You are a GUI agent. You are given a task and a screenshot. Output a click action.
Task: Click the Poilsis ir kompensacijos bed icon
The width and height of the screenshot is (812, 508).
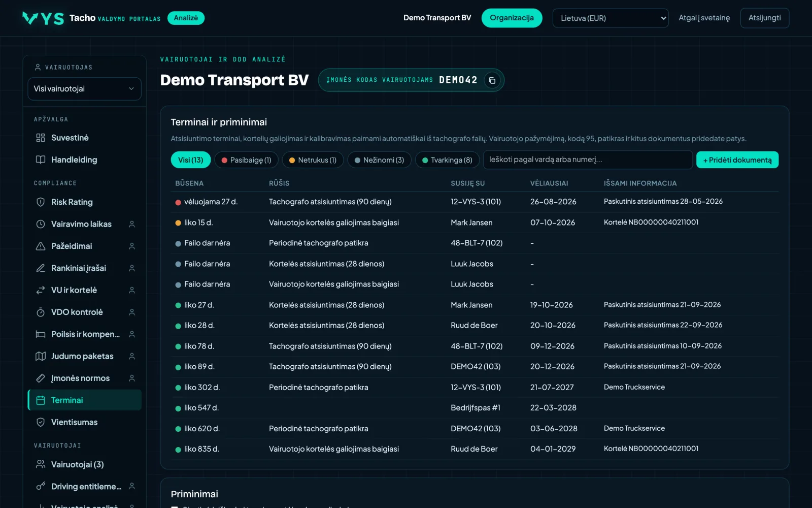[x=41, y=334]
